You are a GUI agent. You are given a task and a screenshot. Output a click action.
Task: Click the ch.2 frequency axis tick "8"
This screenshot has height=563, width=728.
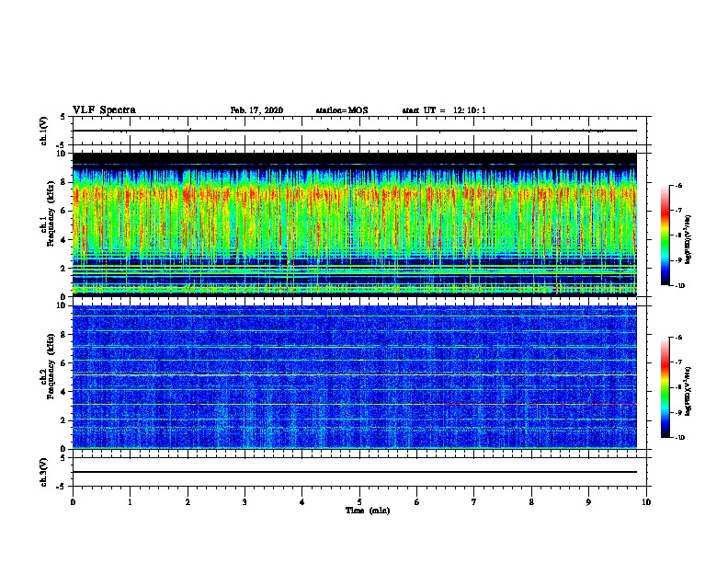[x=63, y=334]
